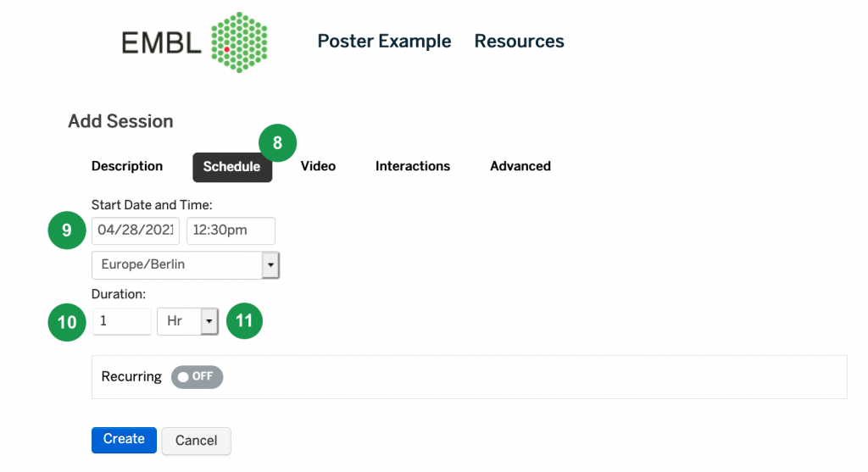
Task: Click the EMBL green hexagon logo
Action: coord(239,42)
